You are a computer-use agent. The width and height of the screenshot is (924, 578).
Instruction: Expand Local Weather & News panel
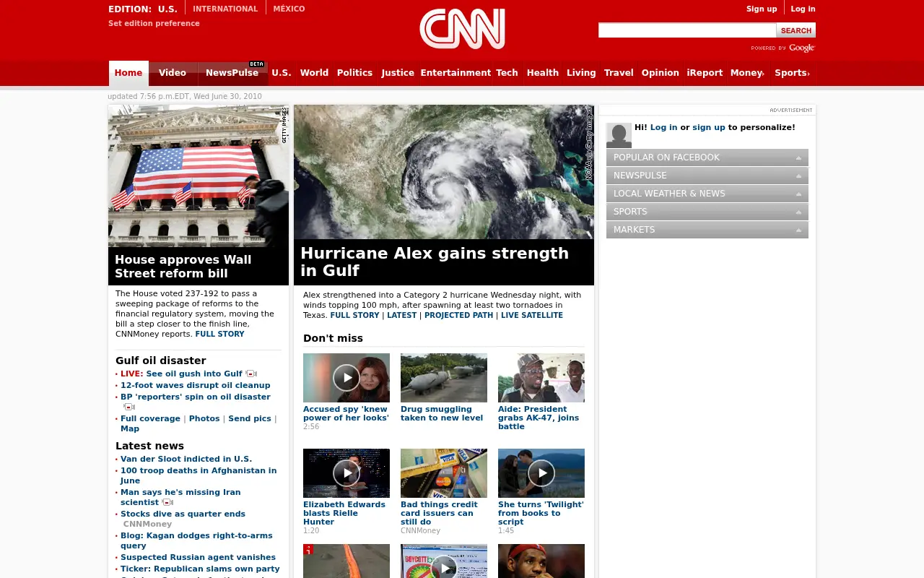tap(707, 194)
